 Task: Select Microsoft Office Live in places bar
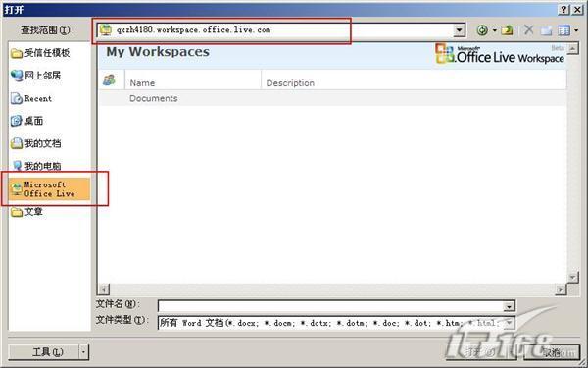pos(49,188)
